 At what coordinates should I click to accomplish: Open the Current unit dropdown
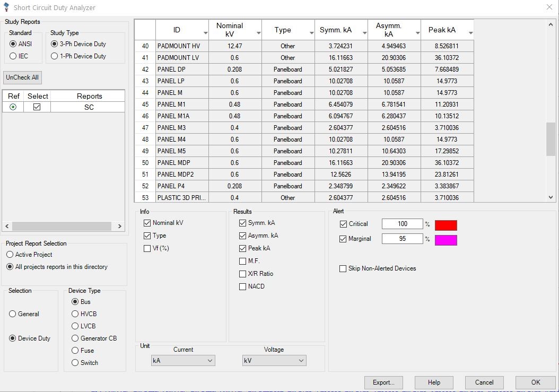pos(183,361)
